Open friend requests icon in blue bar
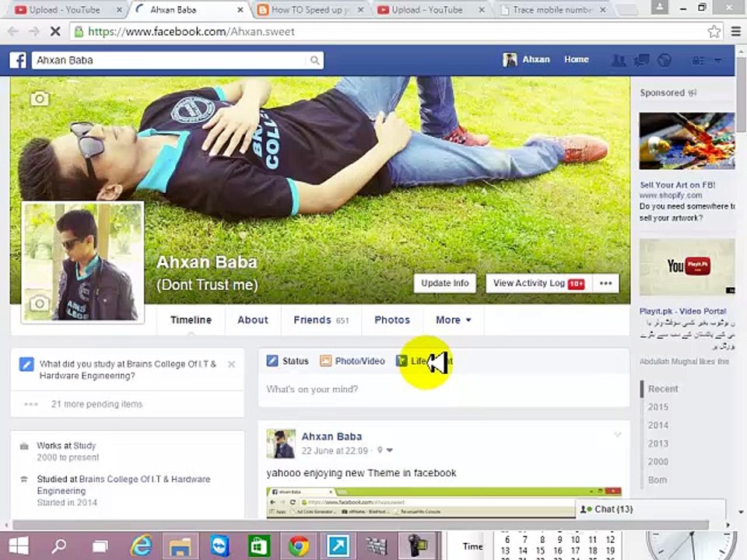Screen dimensions: 747x560 pyautogui.click(x=619, y=60)
